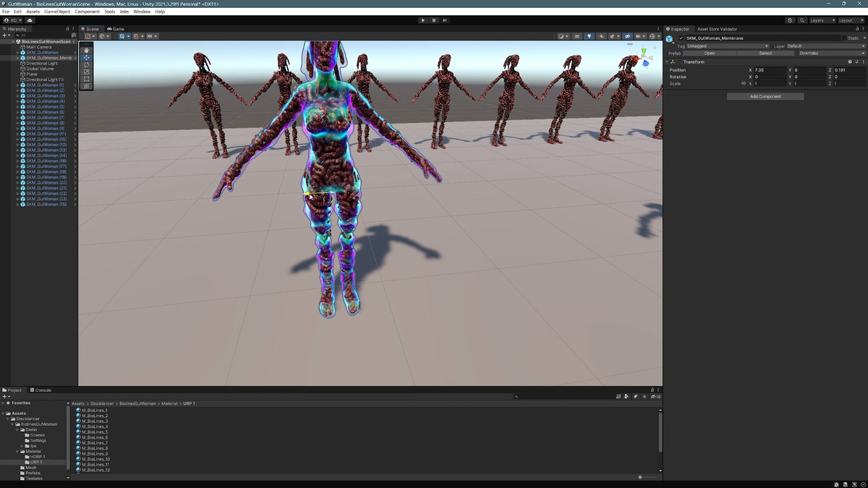
Task: Select the Rect transform tool
Action: coord(87,79)
